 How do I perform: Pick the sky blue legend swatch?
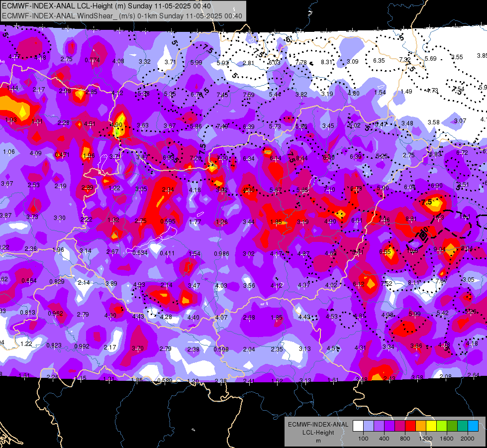coord(473,426)
